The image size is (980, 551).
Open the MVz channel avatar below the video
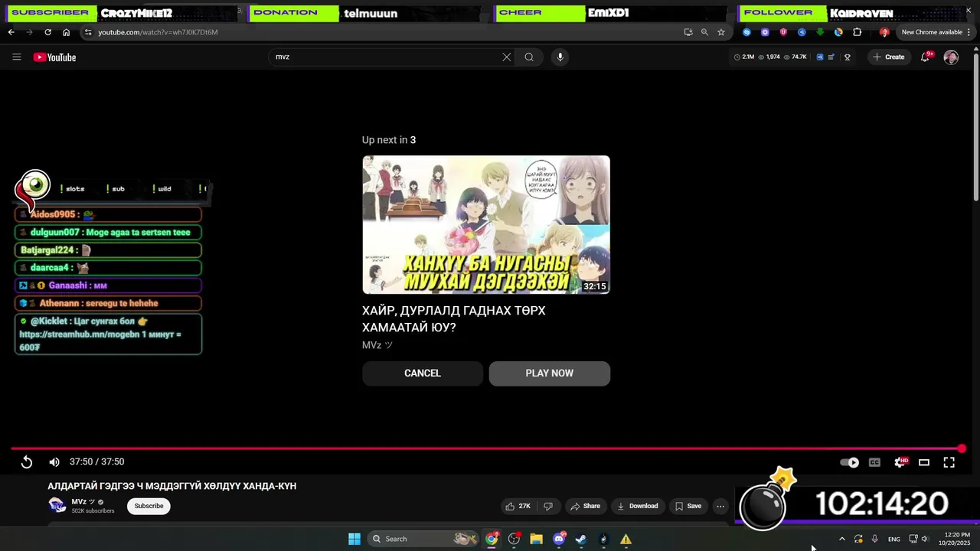click(x=57, y=505)
